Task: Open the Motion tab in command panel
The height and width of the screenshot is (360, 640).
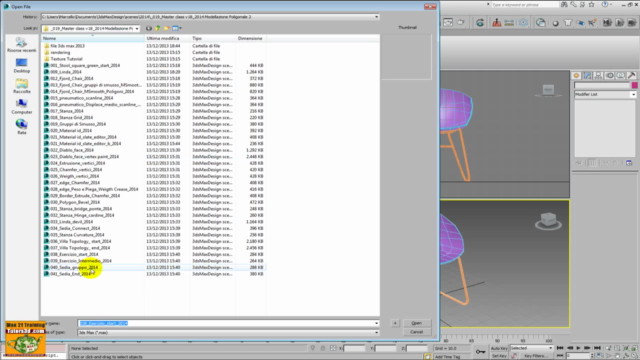Action: click(609, 76)
